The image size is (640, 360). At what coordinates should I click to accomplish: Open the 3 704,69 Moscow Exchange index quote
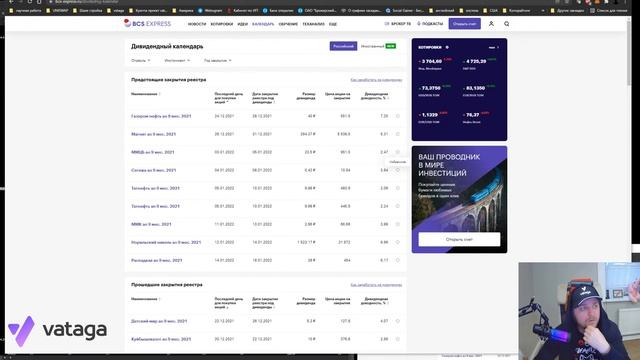[435, 64]
